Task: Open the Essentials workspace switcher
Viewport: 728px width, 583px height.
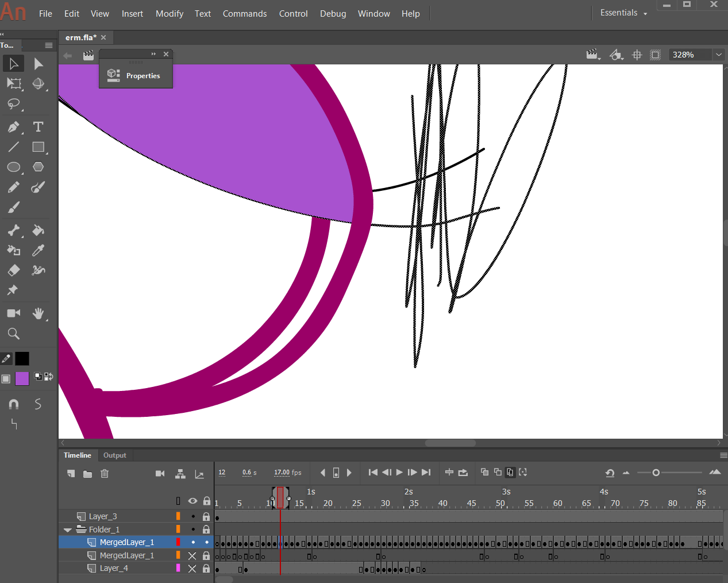Action: pos(623,13)
